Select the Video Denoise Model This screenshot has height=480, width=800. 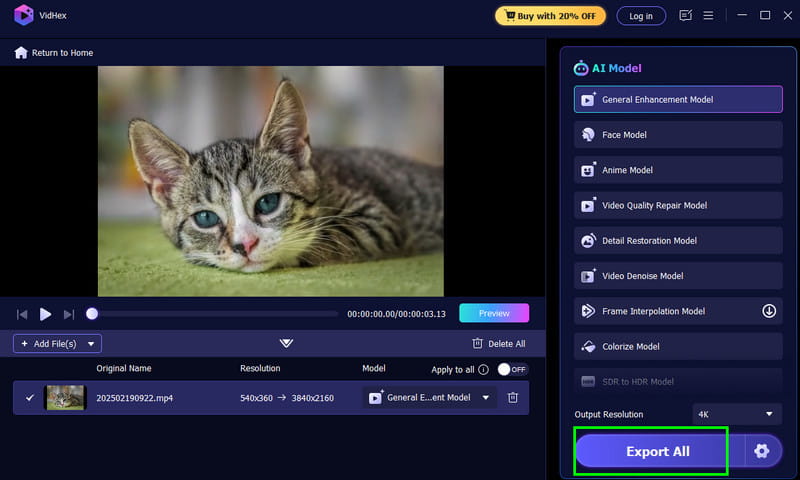[677, 276]
